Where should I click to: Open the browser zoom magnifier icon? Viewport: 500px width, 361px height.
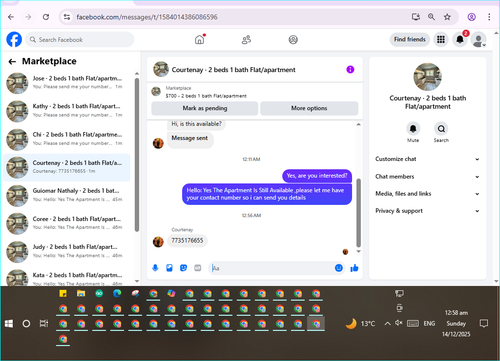(x=431, y=17)
